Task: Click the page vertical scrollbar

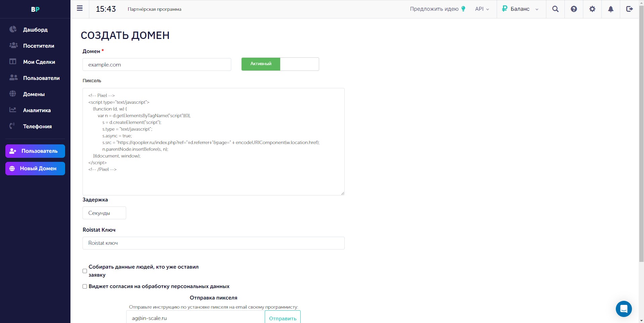Action: (x=641, y=134)
